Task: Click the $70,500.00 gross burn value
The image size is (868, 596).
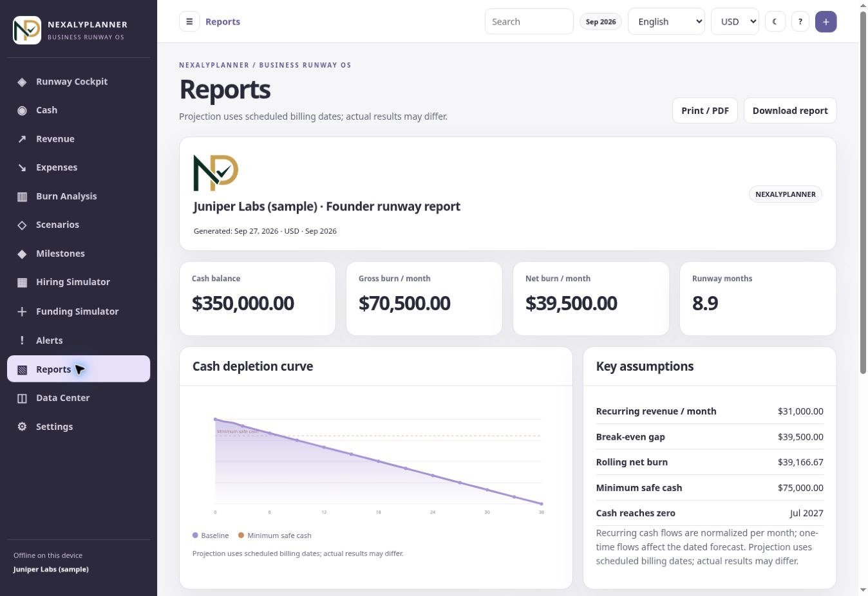Action: (404, 303)
